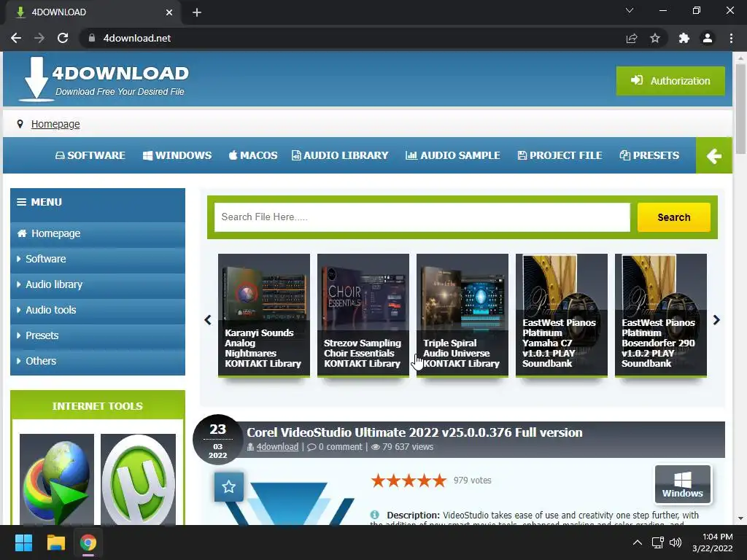Click the MENU hamburger icon in sidebar
The height and width of the screenshot is (560, 747).
tap(21, 202)
